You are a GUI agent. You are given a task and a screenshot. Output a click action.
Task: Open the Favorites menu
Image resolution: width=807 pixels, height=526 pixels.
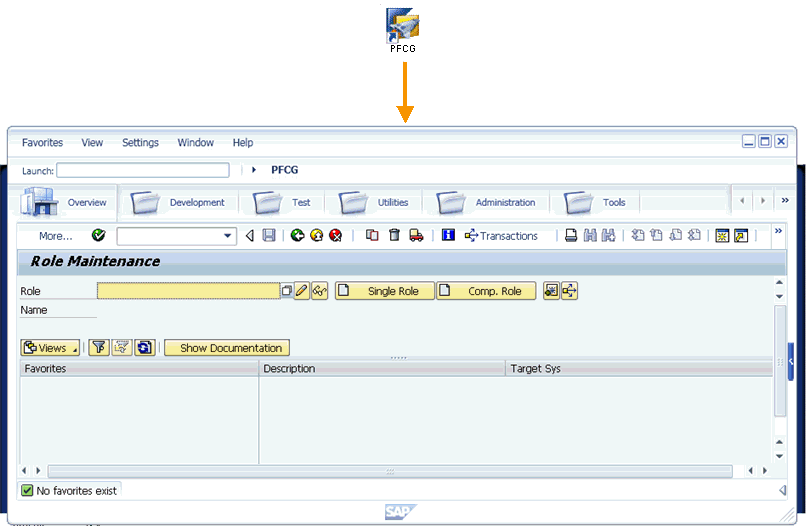click(42, 143)
